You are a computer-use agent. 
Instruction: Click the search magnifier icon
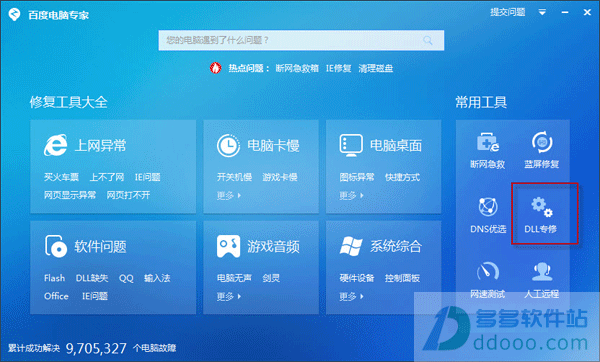(x=427, y=40)
